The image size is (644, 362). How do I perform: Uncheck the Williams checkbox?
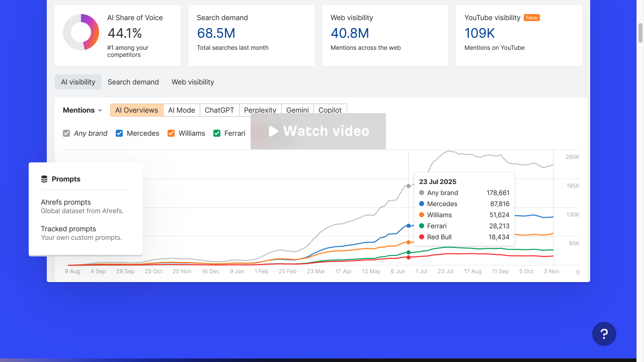coord(171,133)
